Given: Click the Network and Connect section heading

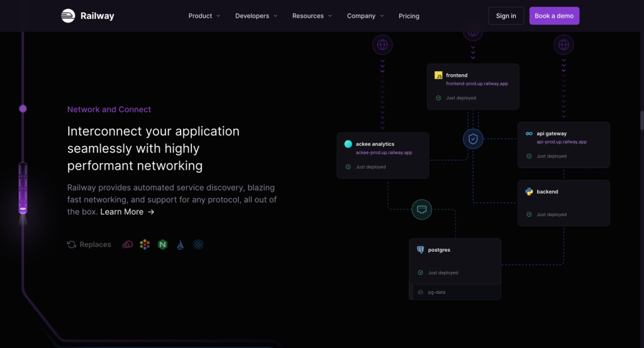Looking at the screenshot, I should pos(109,109).
